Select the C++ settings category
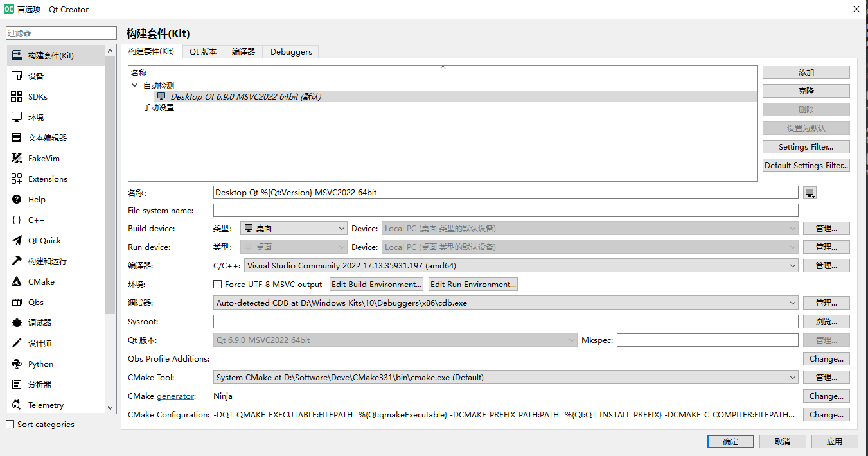Screen dimensions: 868x456 (x=56, y=220)
